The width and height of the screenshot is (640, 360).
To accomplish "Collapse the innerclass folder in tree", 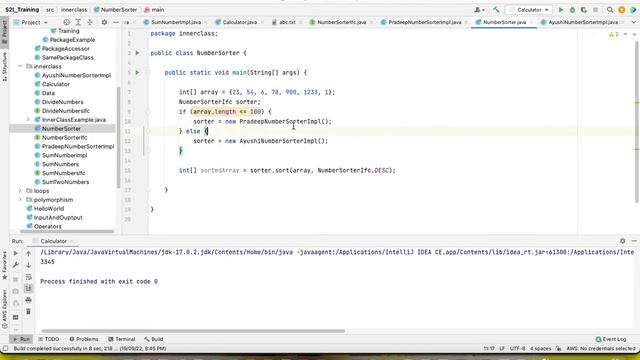I will 20,66.
